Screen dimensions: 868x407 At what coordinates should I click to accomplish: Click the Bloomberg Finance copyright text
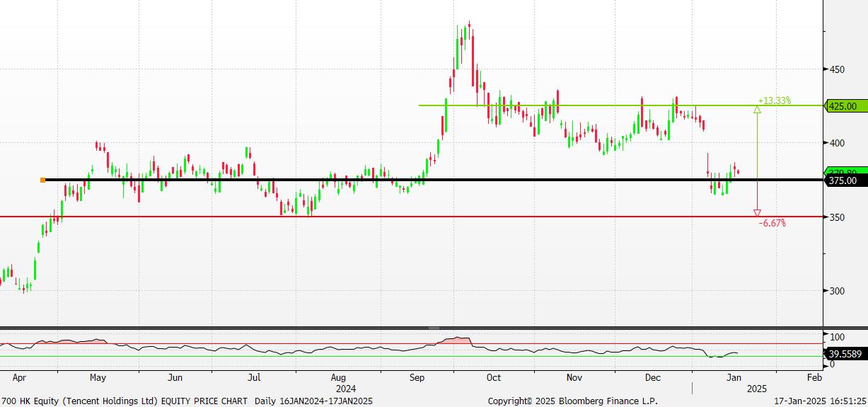click(572, 401)
